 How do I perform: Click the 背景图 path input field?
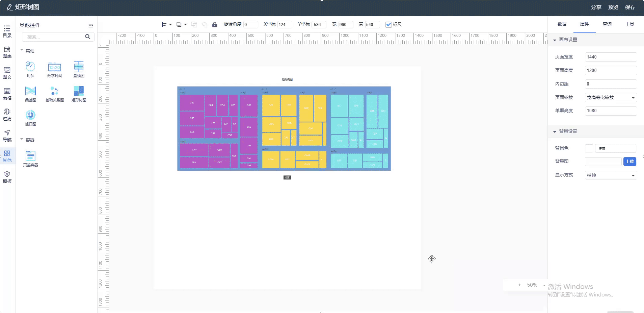pos(603,162)
